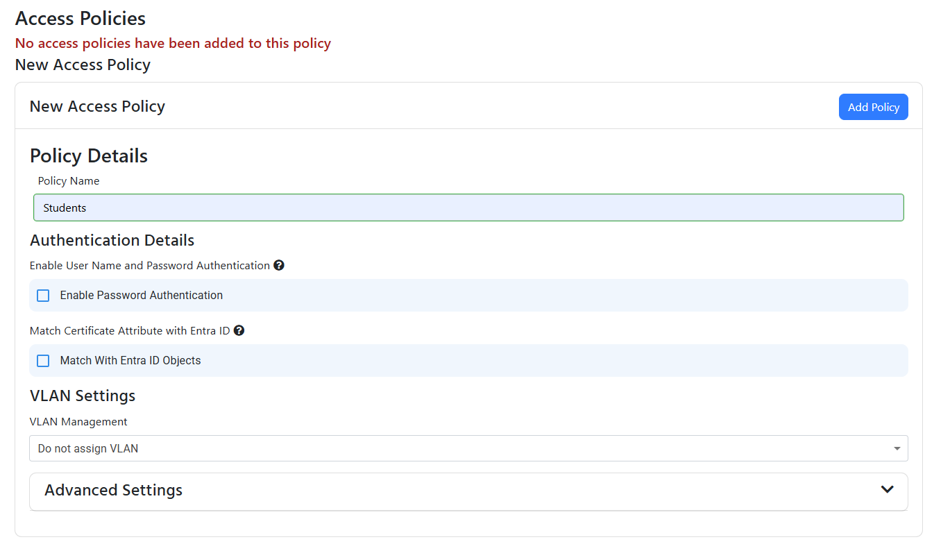Click the Enable Password Authentication label text
950x560 pixels.
pos(142,295)
